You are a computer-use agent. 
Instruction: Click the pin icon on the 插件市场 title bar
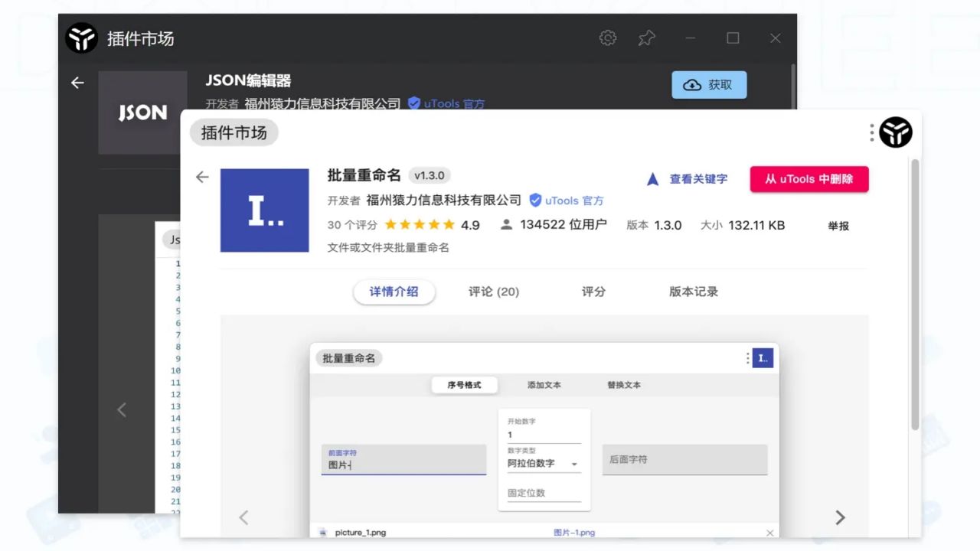pyautogui.click(x=646, y=37)
